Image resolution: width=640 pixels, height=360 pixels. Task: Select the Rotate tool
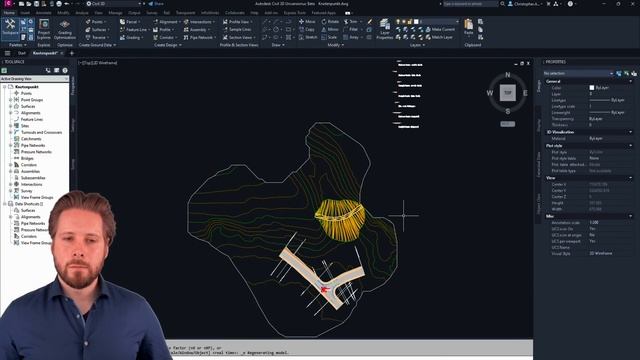pyautogui.click(x=330, y=22)
